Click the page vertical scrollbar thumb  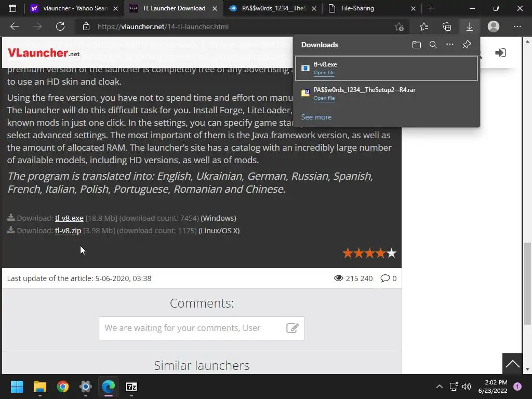527,283
